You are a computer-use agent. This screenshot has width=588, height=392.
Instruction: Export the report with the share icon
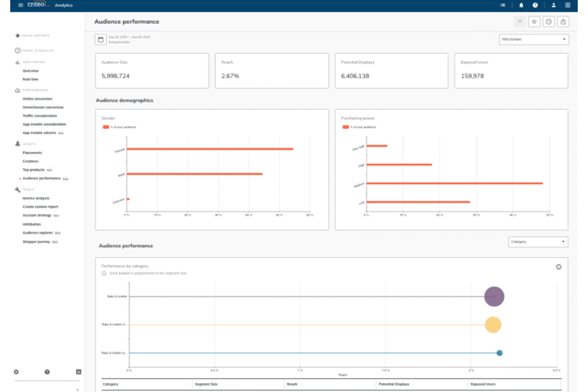[x=563, y=22]
